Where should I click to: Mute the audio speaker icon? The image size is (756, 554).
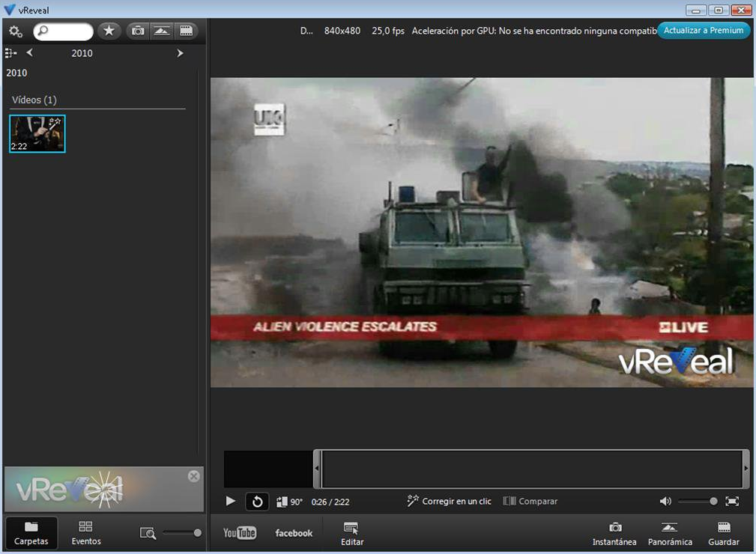(665, 502)
